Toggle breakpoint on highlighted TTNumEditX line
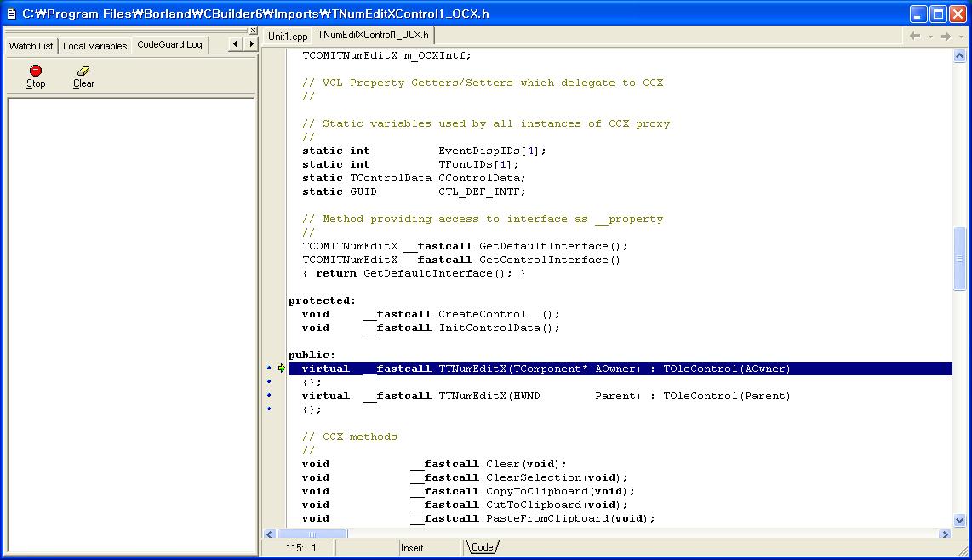The width and height of the screenshot is (972, 560). tap(270, 369)
